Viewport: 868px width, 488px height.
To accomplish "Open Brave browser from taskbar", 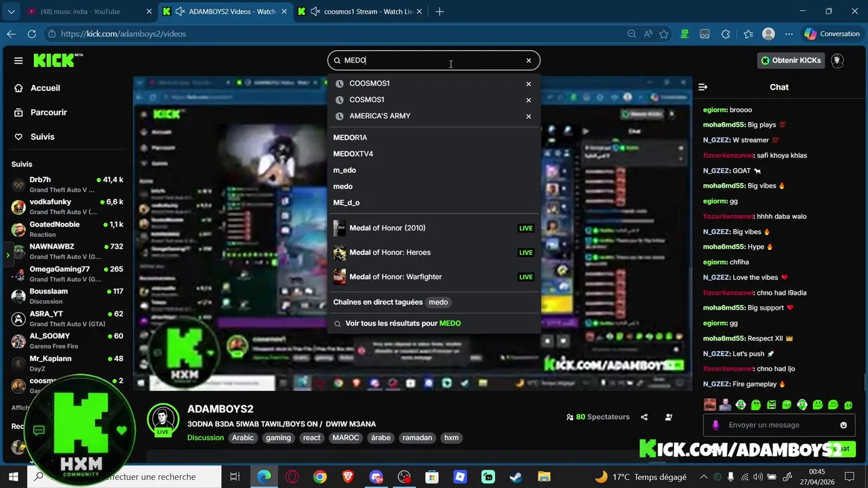I will click(x=348, y=477).
